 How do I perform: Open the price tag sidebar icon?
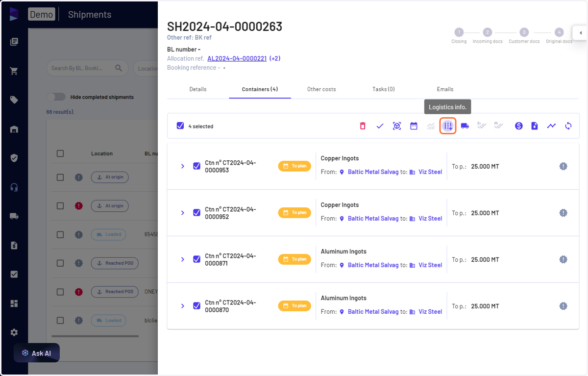pos(14,100)
